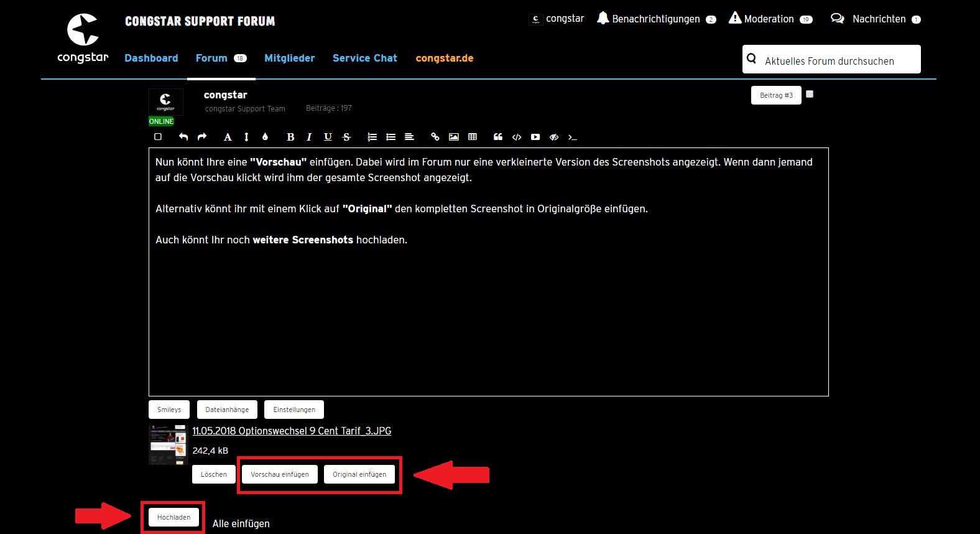Image resolution: width=980 pixels, height=534 pixels.
Task: Open the font size dropdown
Action: click(x=246, y=137)
